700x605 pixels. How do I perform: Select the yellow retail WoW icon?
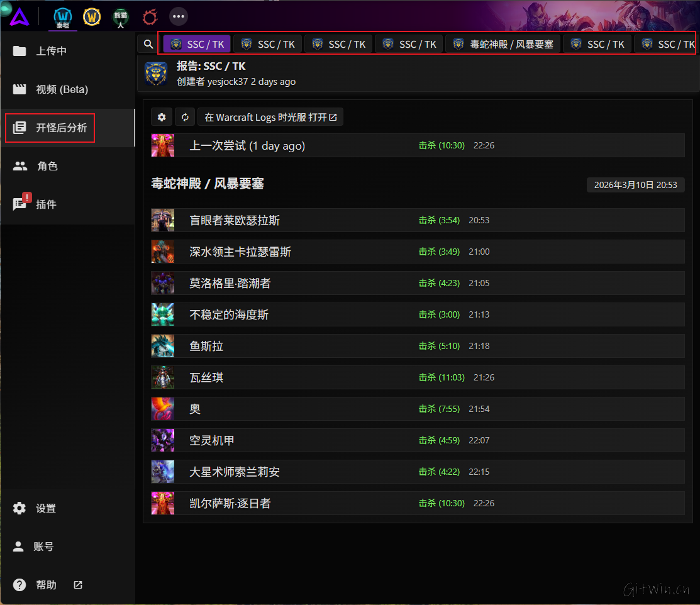[x=91, y=17]
